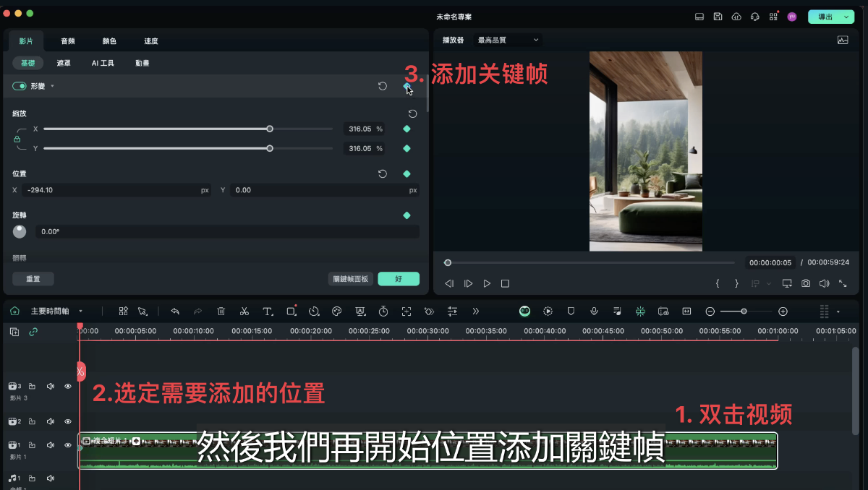Lock video track 影片 1
Image resolution: width=868 pixels, height=490 pixels.
tap(33, 446)
